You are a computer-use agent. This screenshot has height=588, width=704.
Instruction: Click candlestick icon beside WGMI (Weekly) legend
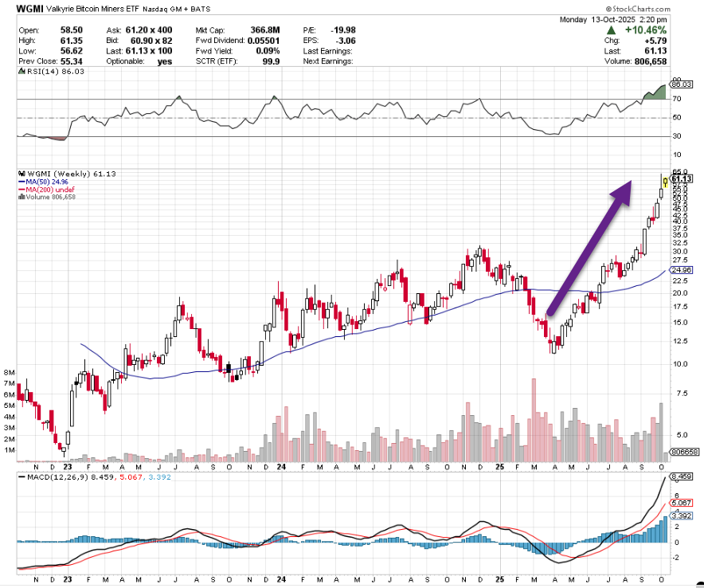21,173
